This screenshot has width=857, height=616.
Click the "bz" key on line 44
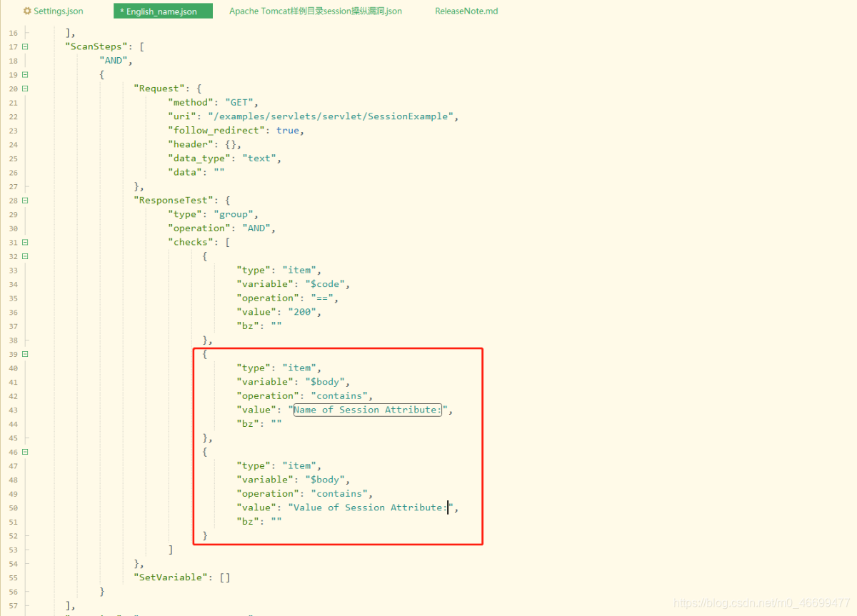pos(248,424)
